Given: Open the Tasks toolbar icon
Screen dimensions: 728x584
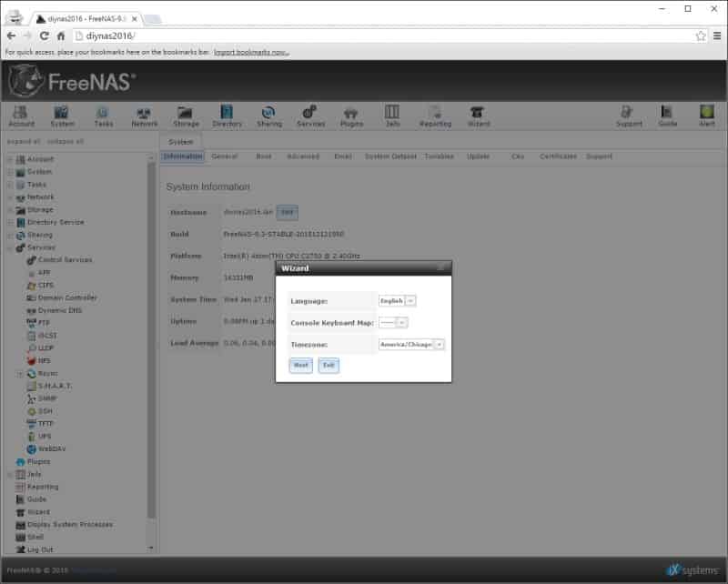Looking at the screenshot, I should pyautogui.click(x=103, y=116).
